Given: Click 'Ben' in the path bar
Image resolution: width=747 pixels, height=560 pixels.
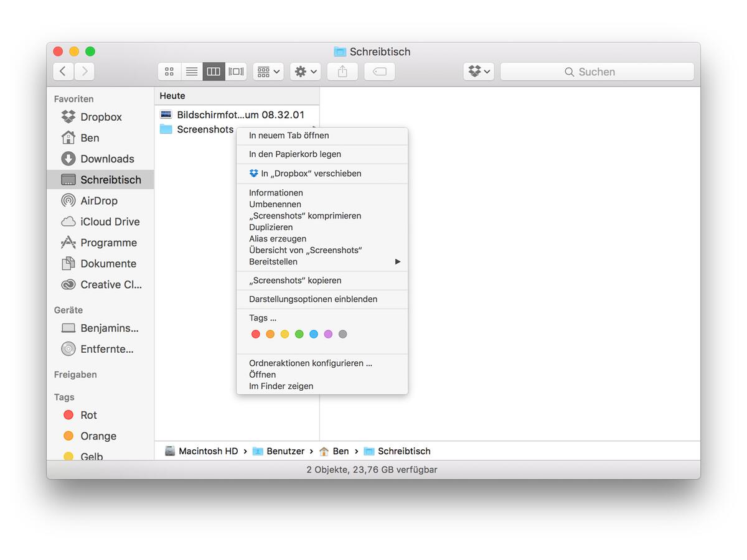Looking at the screenshot, I should (341, 451).
